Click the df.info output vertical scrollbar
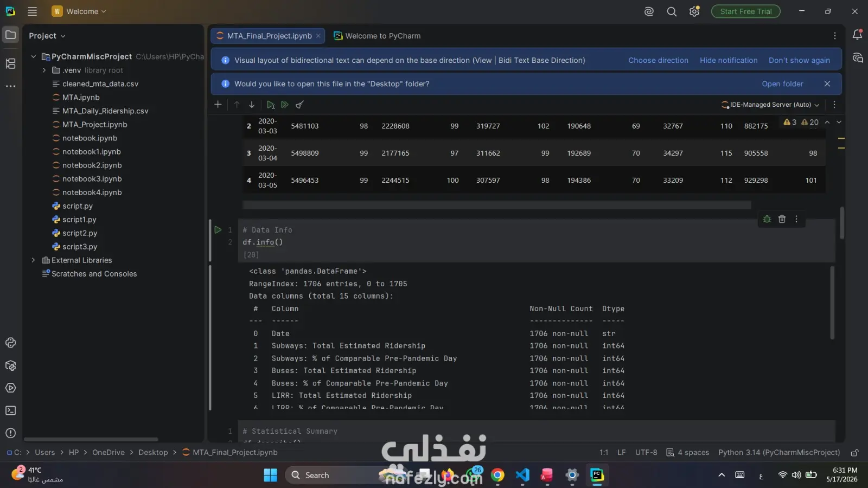 point(832,303)
